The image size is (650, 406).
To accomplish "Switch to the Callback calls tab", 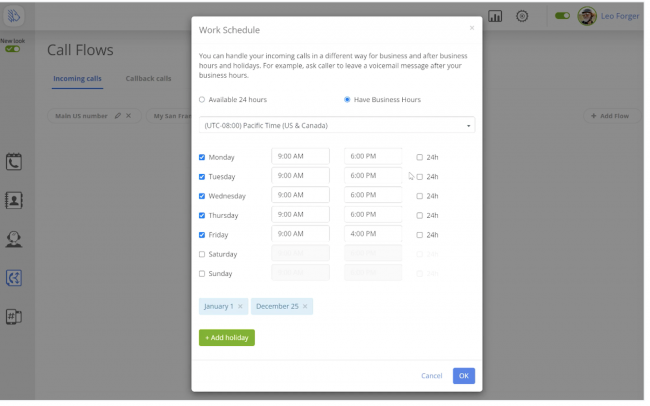I will click(148, 78).
